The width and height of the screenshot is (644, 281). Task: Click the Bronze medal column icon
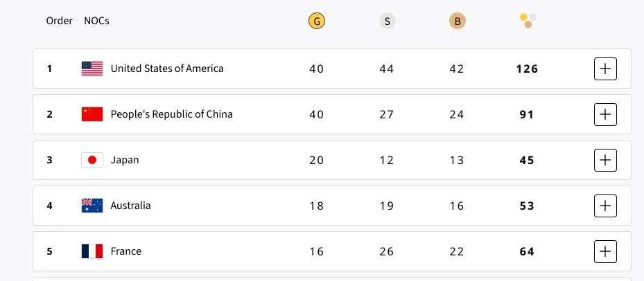click(456, 21)
